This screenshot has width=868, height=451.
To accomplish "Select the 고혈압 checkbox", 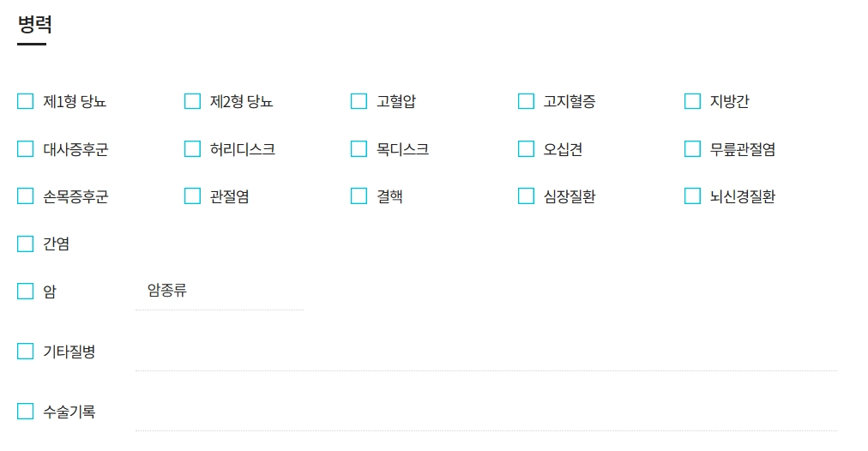I will (359, 101).
